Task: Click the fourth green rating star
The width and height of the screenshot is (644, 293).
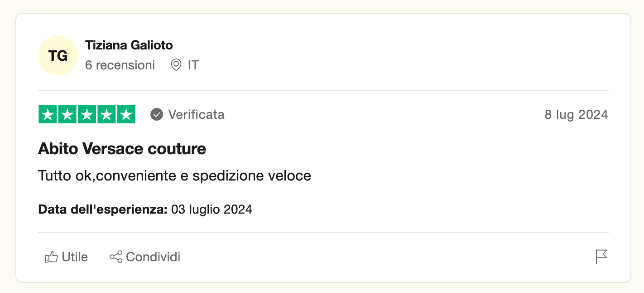Action: (x=106, y=115)
